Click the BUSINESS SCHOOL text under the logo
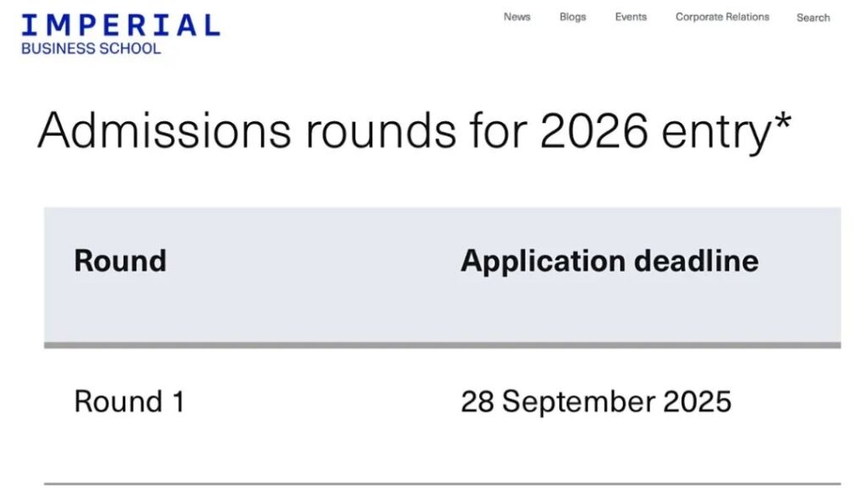868x490 pixels. point(91,48)
